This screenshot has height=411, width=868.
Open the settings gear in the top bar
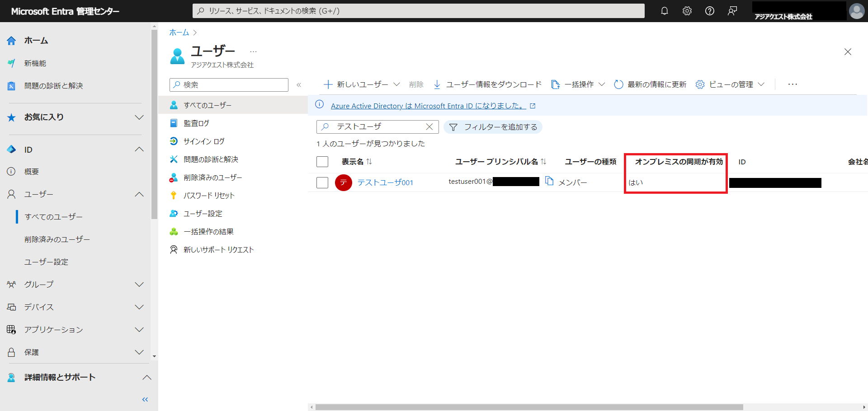(687, 11)
